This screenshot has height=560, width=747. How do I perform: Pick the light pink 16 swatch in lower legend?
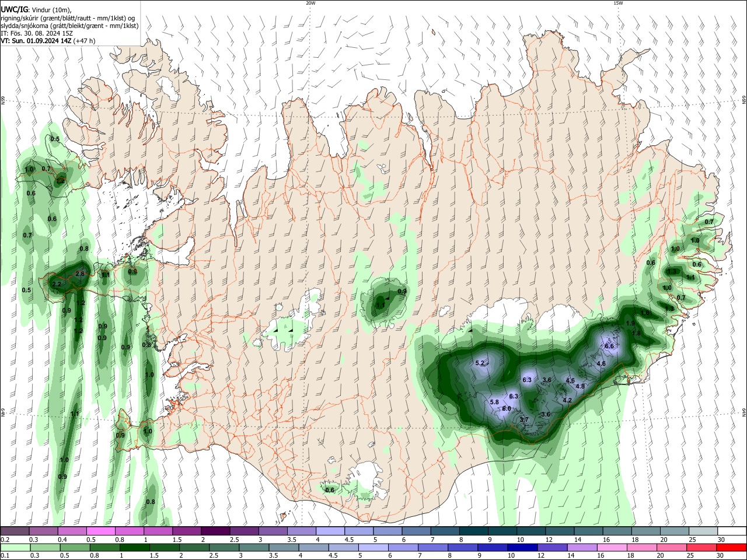click(612, 548)
